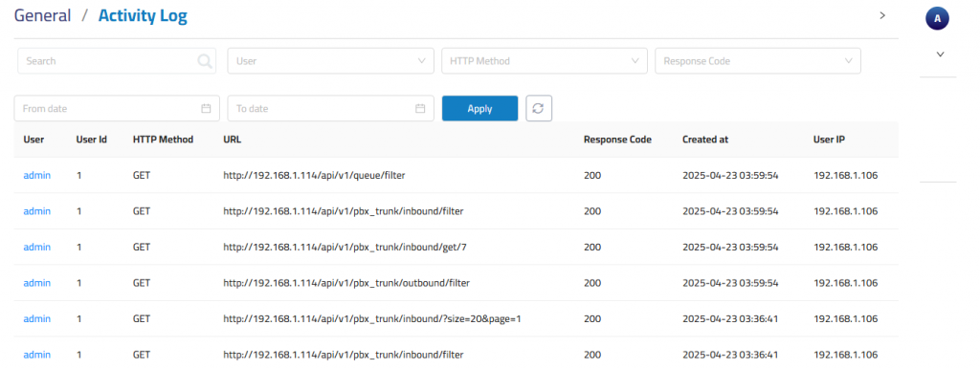
Task: Focus the From date field
Action: (x=117, y=108)
